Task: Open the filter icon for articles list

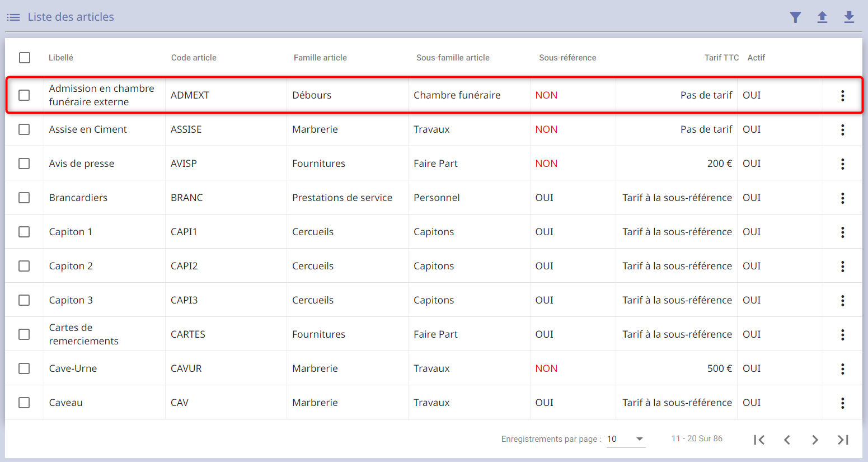Action: [x=795, y=17]
